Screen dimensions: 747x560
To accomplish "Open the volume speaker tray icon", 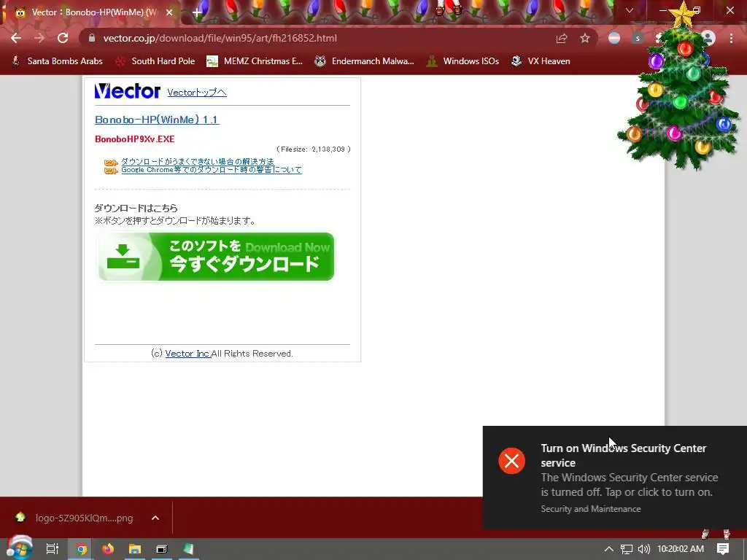I will (x=644, y=549).
